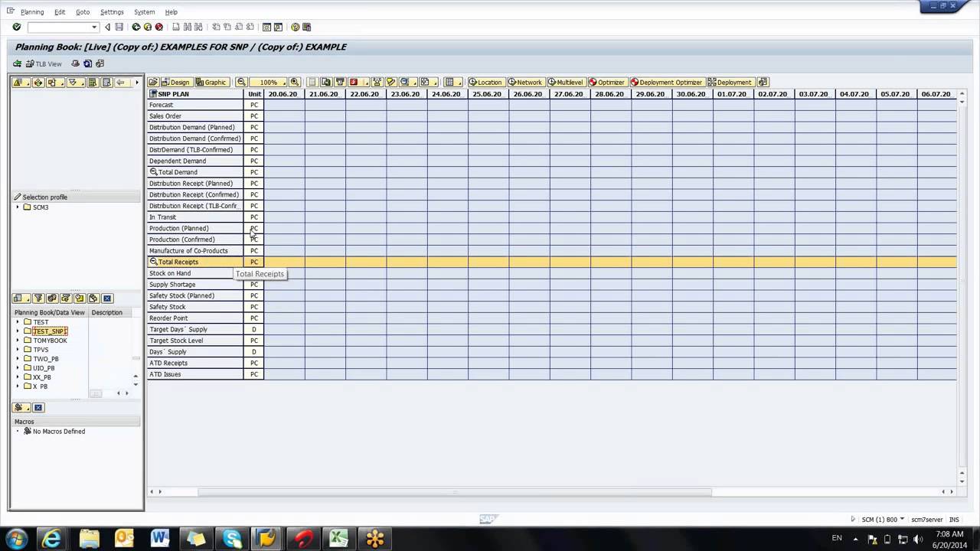The height and width of the screenshot is (551, 980).
Task: Click the print icon beside TLB View
Action: pos(75,64)
